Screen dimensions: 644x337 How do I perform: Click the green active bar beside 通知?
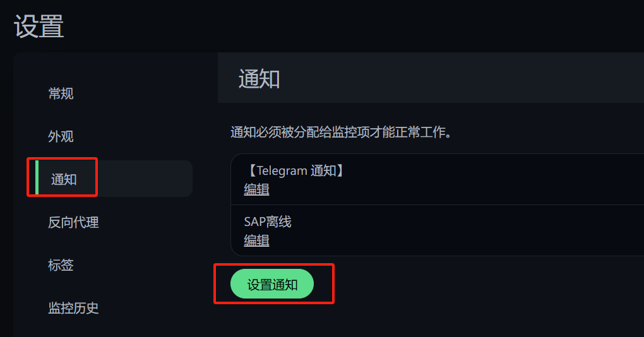pyautogui.click(x=37, y=178)
